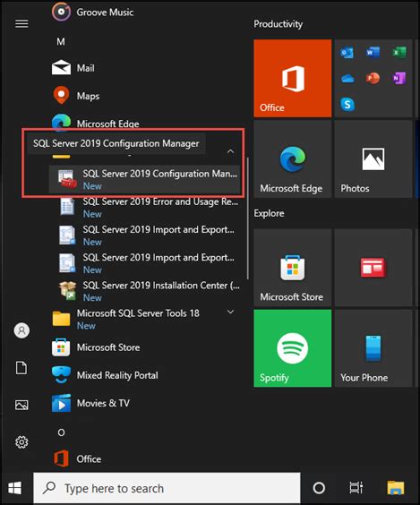
Task: Open the Microsoft Store tile
Action: pos(293,268)
